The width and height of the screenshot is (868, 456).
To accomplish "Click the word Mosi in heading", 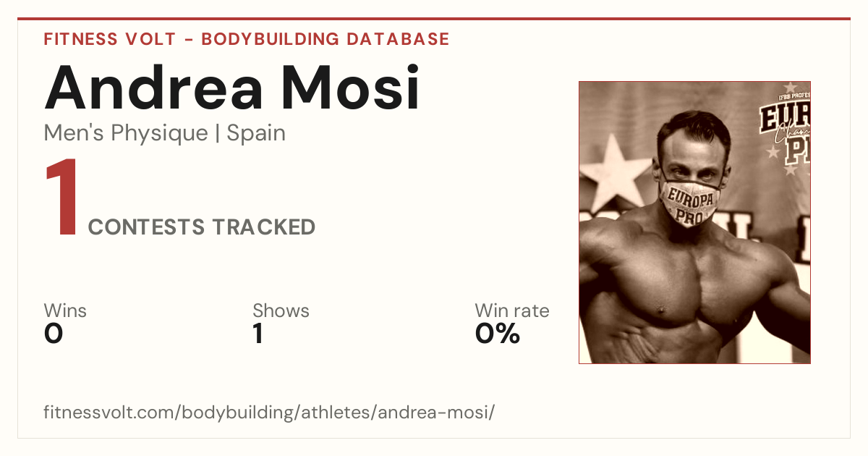I will (x=352, y=88).
